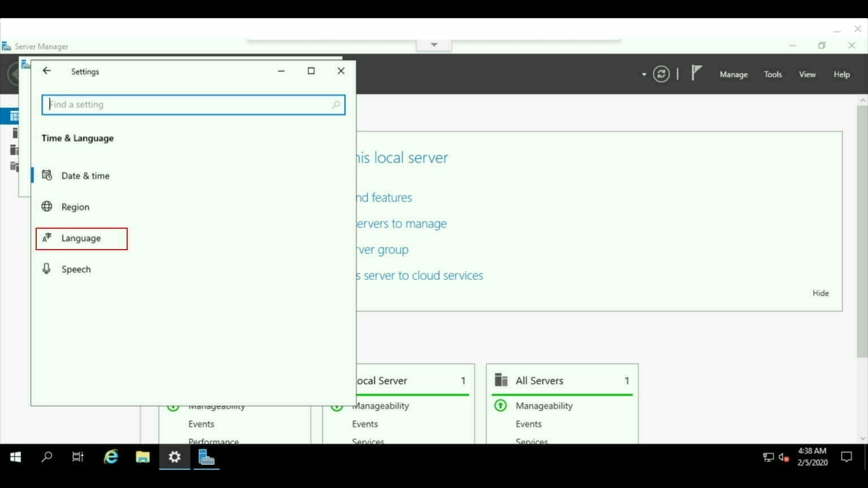Open taskbar Search
Screen dimensions: 868x488
tap(47, 457)
